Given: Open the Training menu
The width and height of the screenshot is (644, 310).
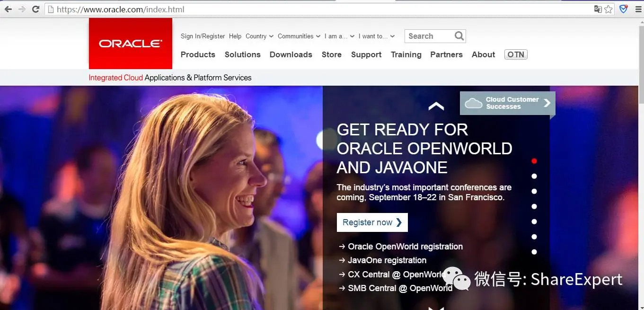Looking at the screenshot, I should click(x=406, y=54).
